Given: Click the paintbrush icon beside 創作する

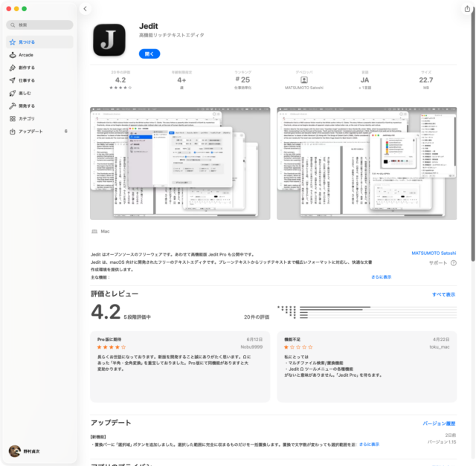Looking at the screenshot, I should (x=13, y=68).
